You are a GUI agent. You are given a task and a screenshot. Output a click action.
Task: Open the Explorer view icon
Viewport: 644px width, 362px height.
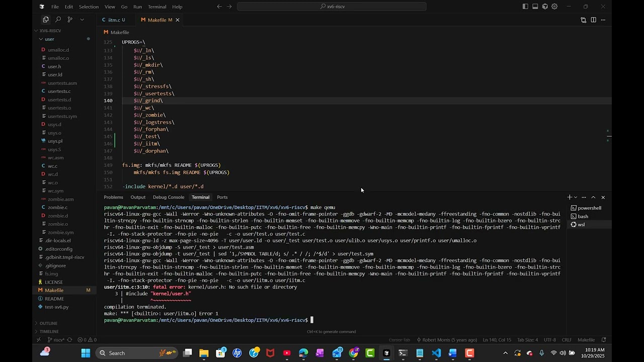pyautogui.click(x=46, y=20)
